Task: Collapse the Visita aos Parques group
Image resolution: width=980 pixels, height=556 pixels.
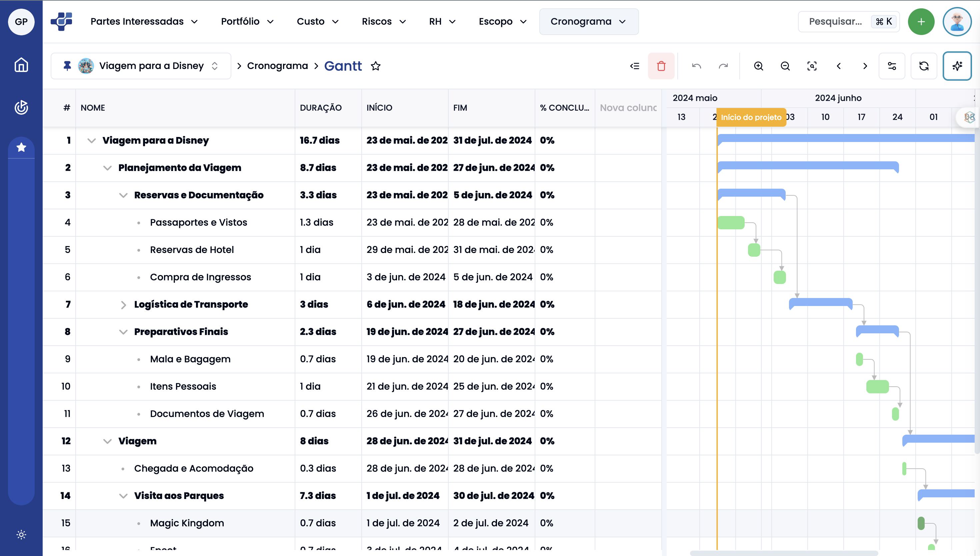Action: (x=123, y=496)
